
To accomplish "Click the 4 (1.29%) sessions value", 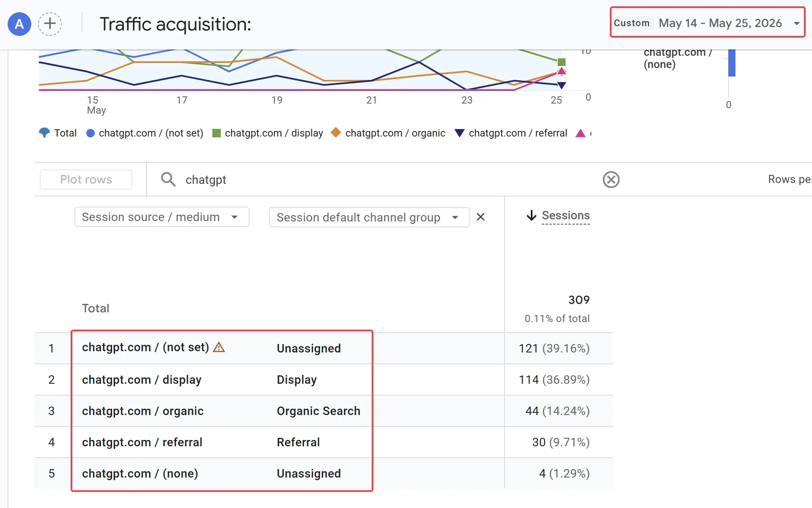I will [x=564, y=473].
